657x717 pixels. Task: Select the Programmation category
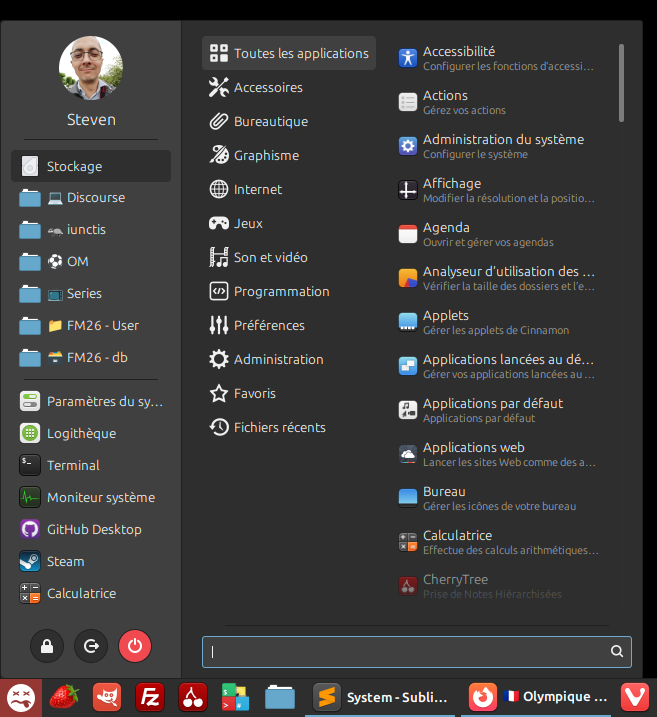(280, 291)
